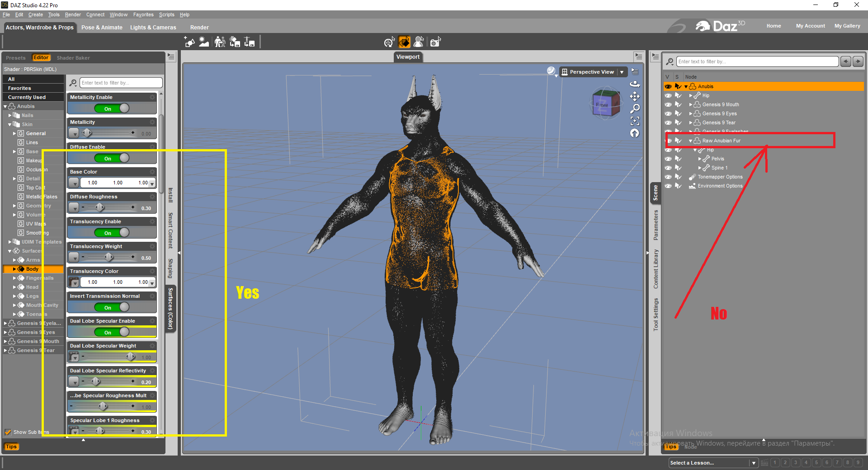Click the camera render tool icon
Image resolution: width=868 pixels, height=470 pixels.
point(435,42)
